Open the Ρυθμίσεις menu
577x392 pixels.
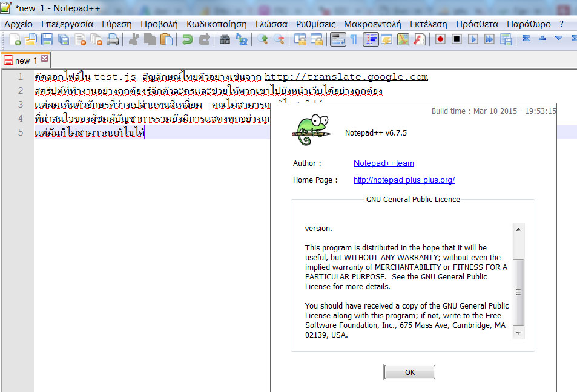click(x=315, y=24)
